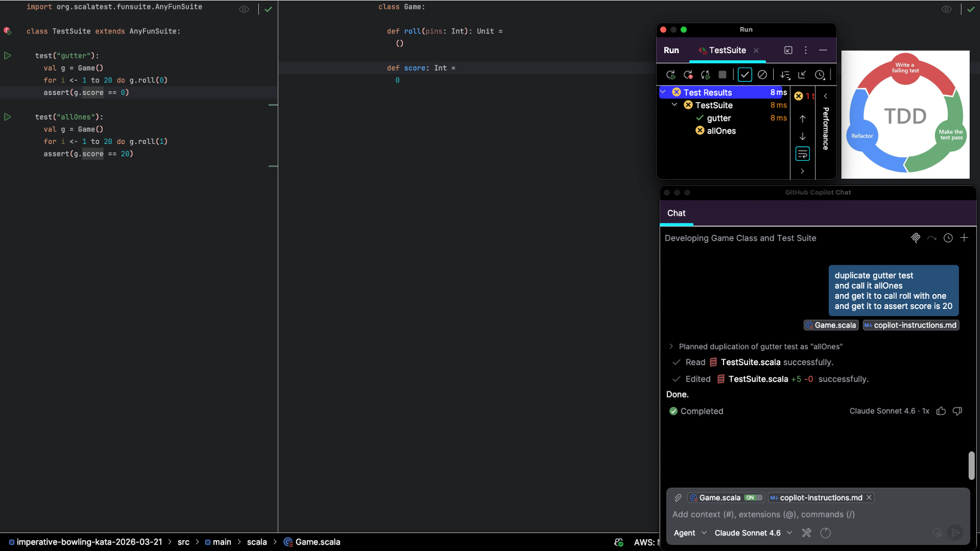Toggle Show Ignored tests filter
Viewport: 980px width, 551px height.
[762, 75]
